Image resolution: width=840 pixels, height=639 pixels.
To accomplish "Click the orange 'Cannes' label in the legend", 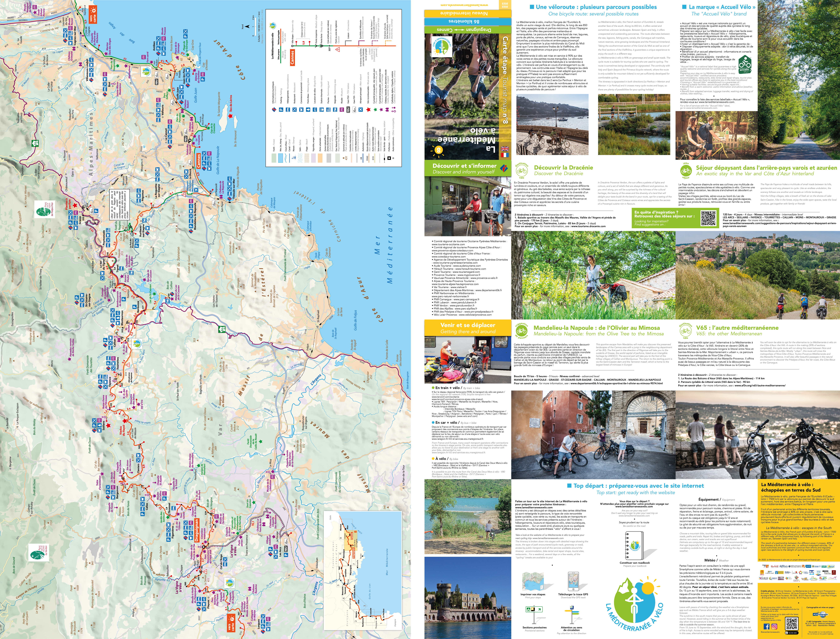I will click(293, 57).
